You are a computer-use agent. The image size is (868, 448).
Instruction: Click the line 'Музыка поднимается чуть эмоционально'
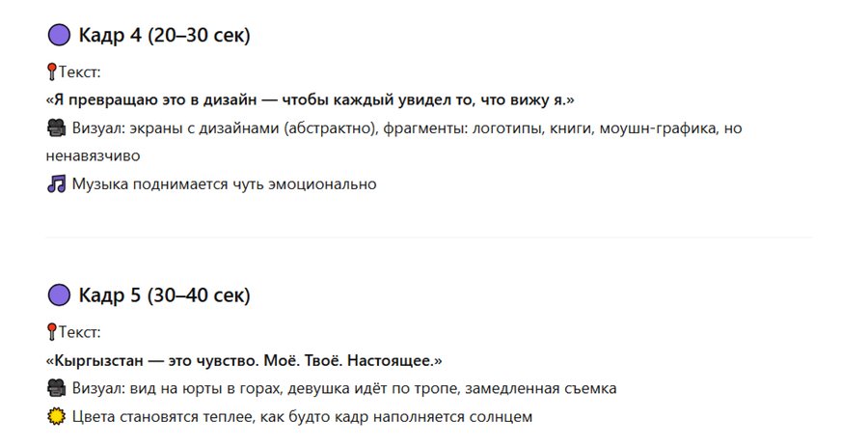pyautogui.click(x=224, y=183)
